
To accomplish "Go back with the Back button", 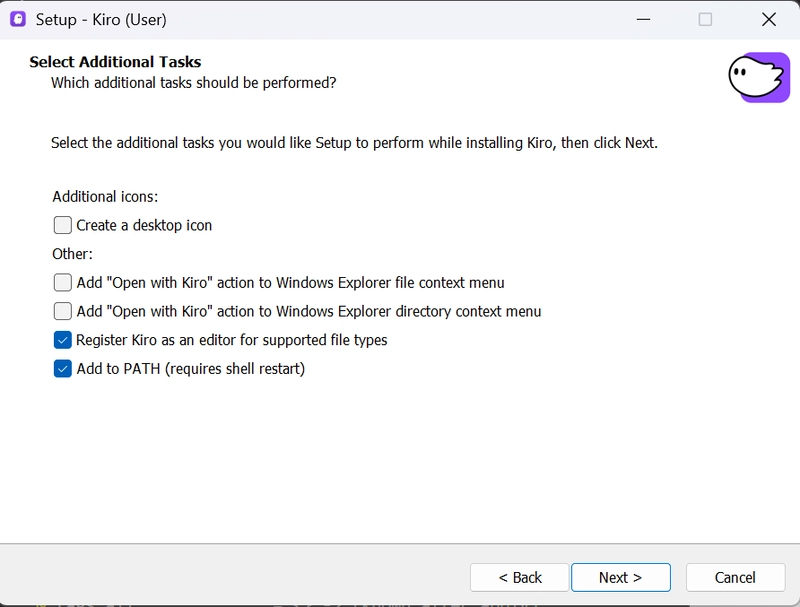I will pos(520,577).
